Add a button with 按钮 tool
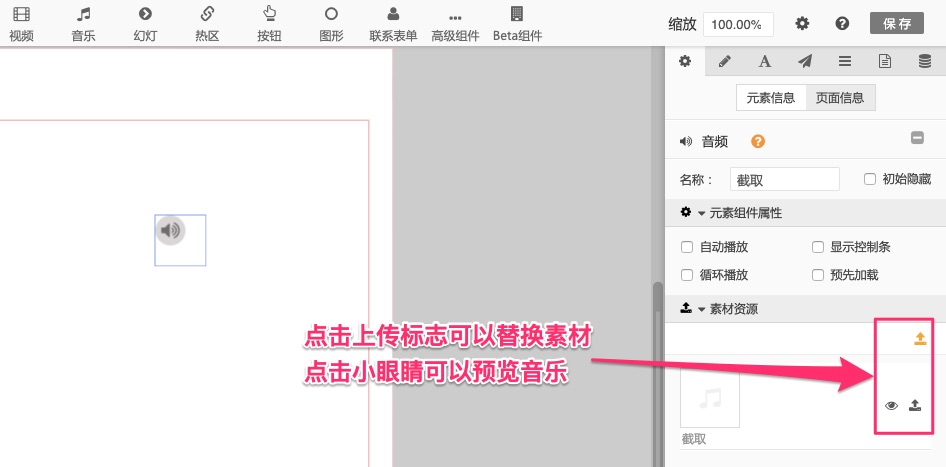This screenshot has height=467, width=946. pyautogui.click(x=269, y=24)
